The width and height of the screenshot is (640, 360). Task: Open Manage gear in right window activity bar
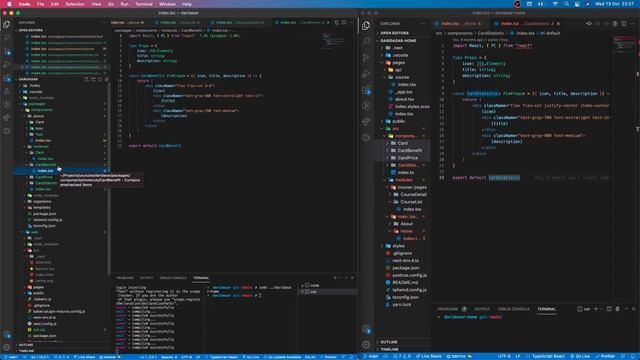366,344
